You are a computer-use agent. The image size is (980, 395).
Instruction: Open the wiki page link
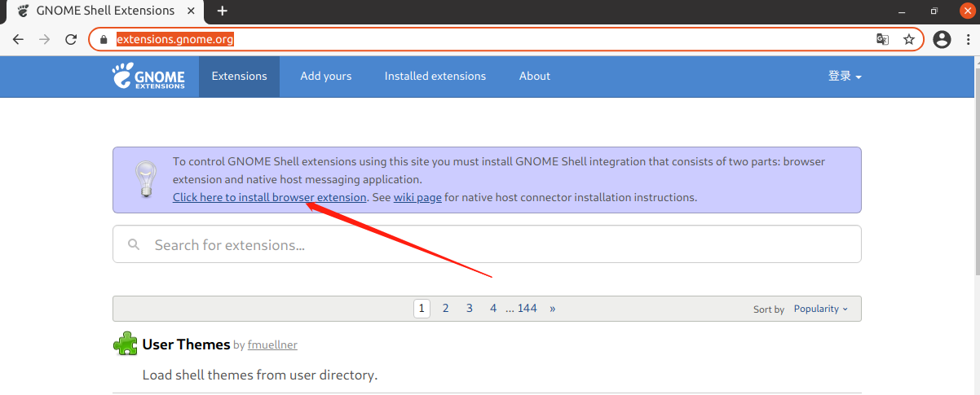tap(417, 197)
